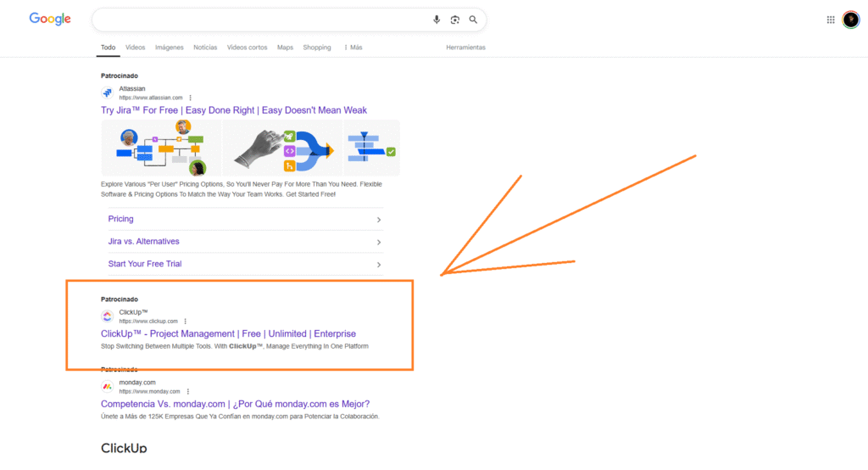Click the https://www.monday.com URL text
The width and height of the screenshot is (868, 470).
(x=149, y=391)
